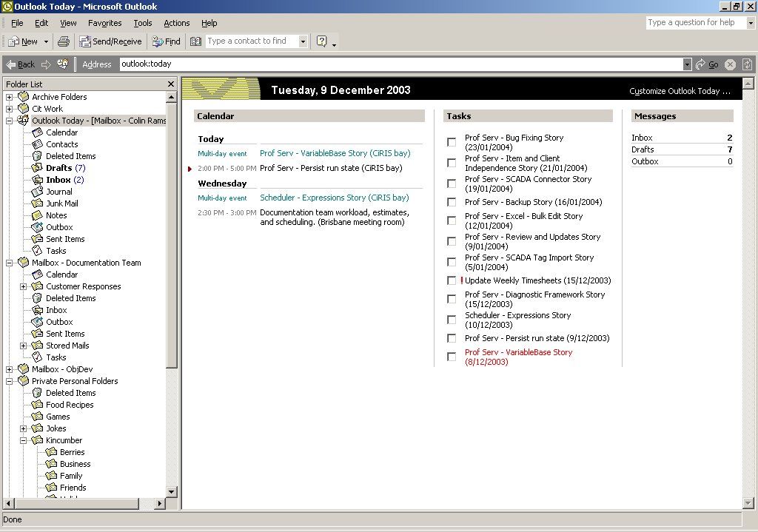Open the Messages Drafts link
The width and height of the screenshot is (758, 532).
point(643,149)
